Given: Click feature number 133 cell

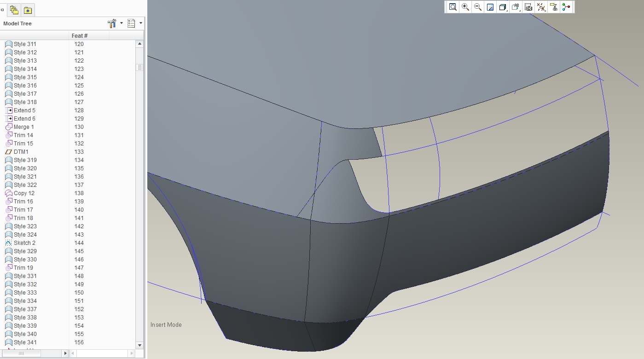Looking at the screenshot, I should 79,152.
